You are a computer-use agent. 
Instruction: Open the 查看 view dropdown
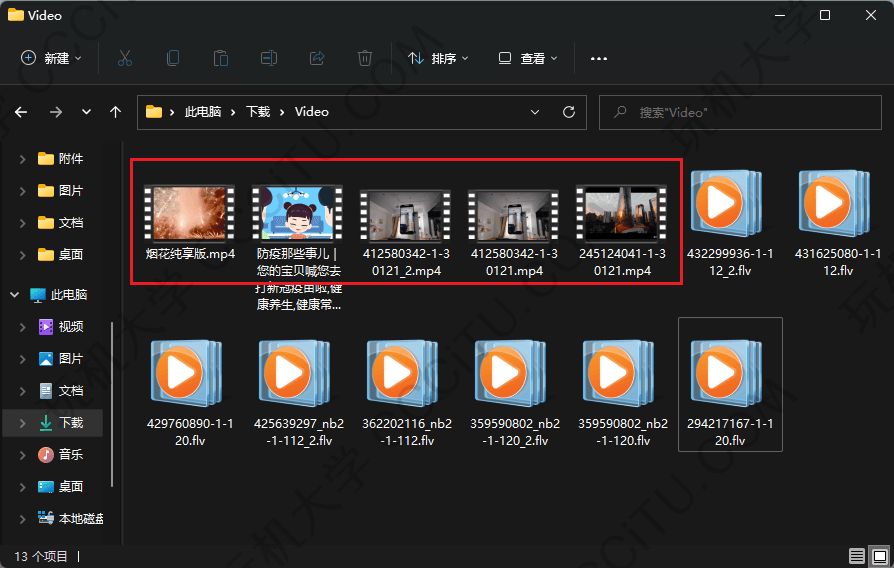coord(528,58)
